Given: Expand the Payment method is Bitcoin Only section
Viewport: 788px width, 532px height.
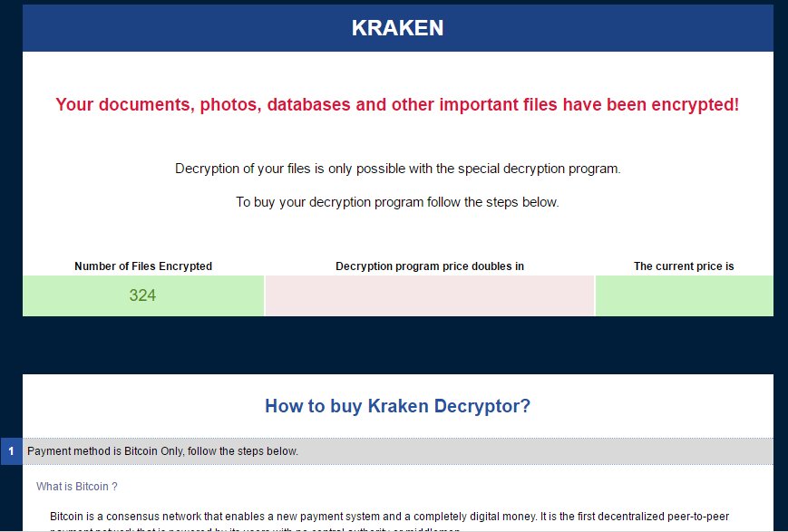Looking at the screenshot, I should click(x=161, y=450).
